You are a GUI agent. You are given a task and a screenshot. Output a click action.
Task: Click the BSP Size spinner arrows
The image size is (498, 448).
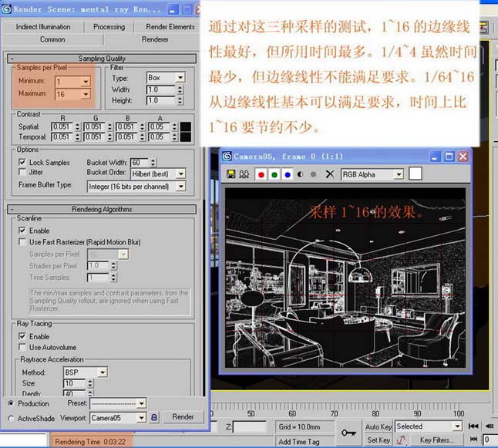pos(90,383)
